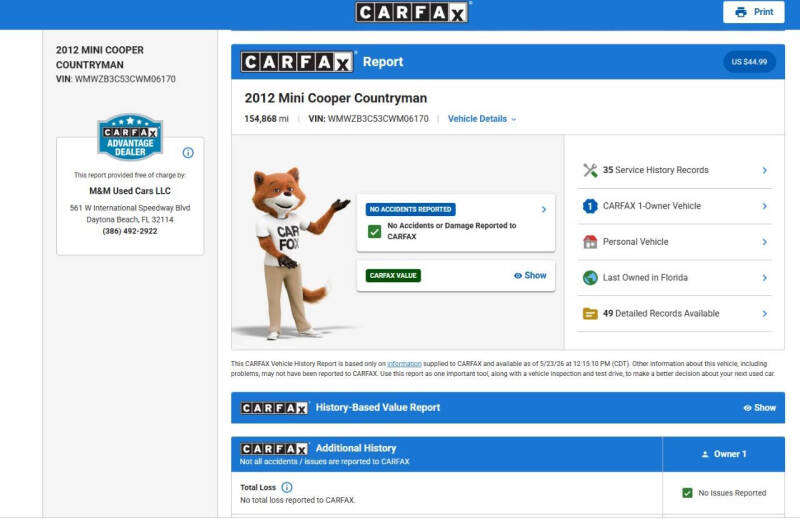Image resolution: width=800 pixels, height=519 pixels.
Task: Expand the chevron for Last Owned in Florida
Action: pyautogui.click(x=764, y=278)
